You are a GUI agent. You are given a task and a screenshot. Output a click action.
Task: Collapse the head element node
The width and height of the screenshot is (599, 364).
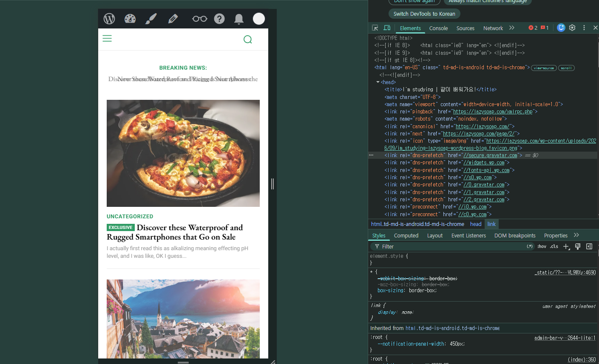(x=378, y=82)
